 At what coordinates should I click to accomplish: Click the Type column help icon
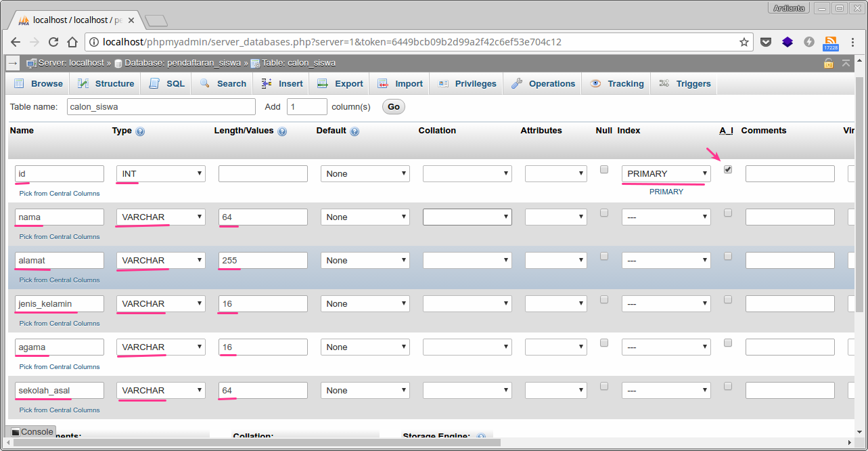[140, 131]
